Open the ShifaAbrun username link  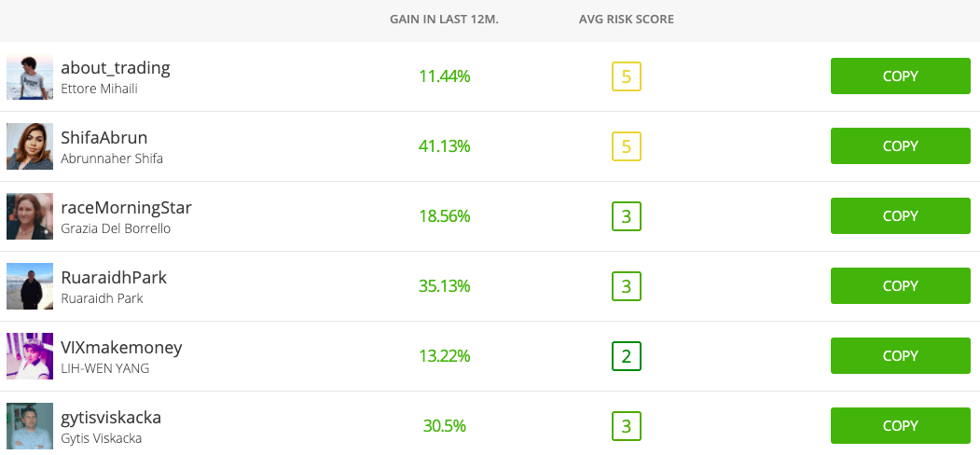coord(104,137)
